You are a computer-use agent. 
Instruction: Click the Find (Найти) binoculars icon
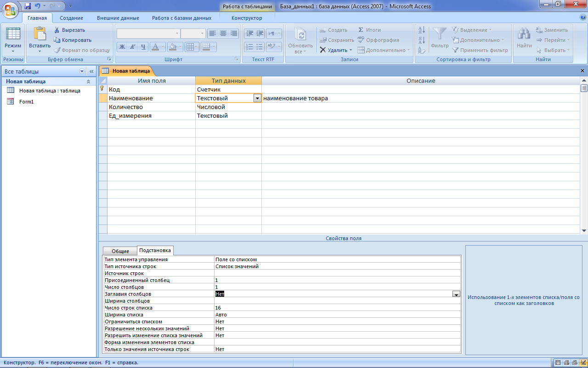[x=524, y=34]
